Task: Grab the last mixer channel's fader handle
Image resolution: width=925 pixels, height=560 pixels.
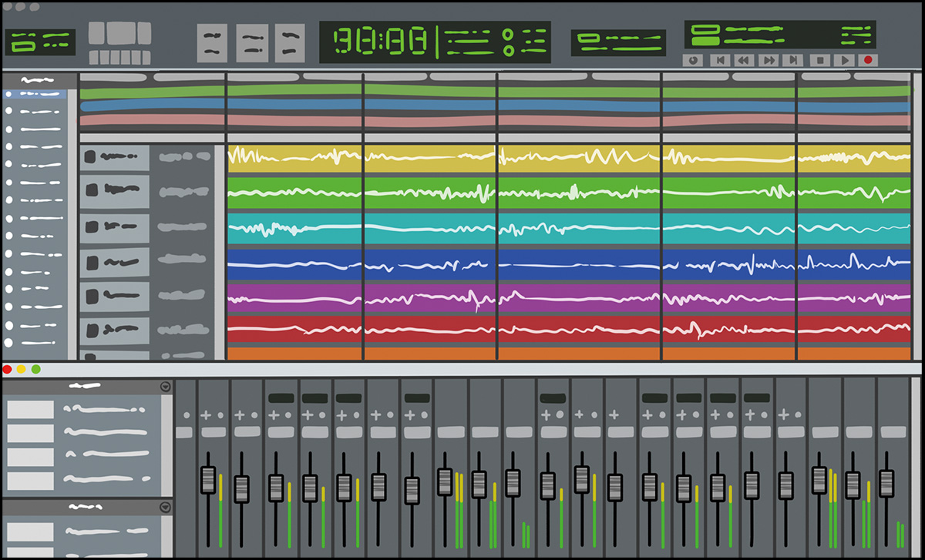Action: (886, 484)
